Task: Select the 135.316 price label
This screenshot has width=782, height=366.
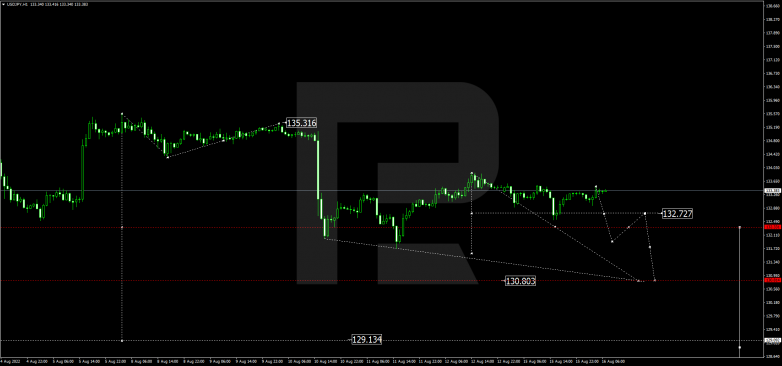Action: 301,123
